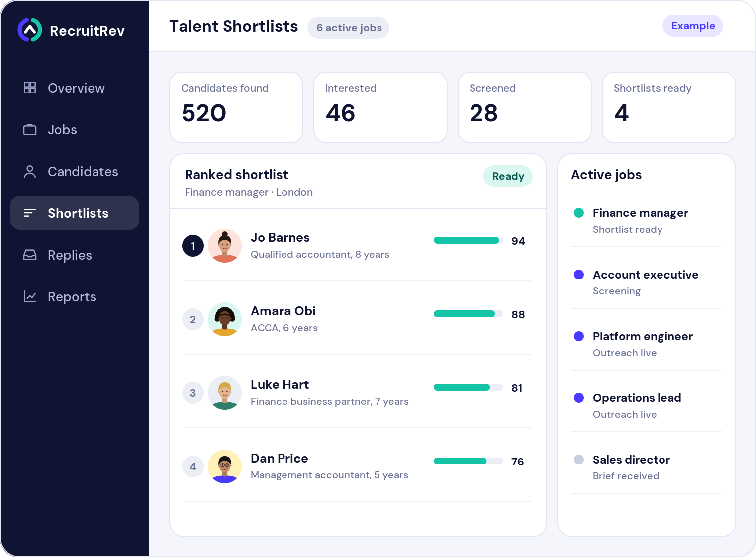Click the grey status dot for Sales director
Viewport: 756px width, 557px height.
click(579, 460)
